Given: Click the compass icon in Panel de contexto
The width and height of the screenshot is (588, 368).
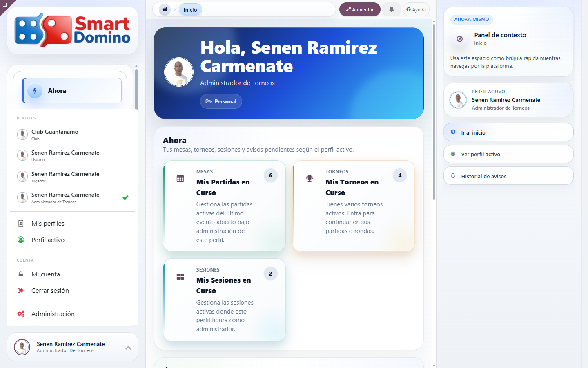Looking at the screenshot, I should coord(460,39).
